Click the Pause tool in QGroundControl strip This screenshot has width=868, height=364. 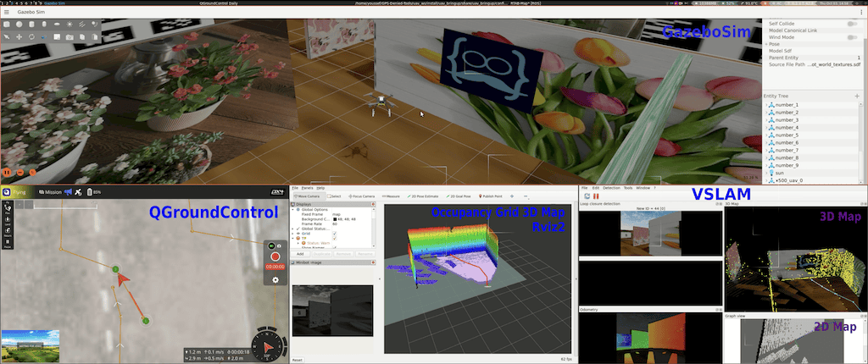8,244
